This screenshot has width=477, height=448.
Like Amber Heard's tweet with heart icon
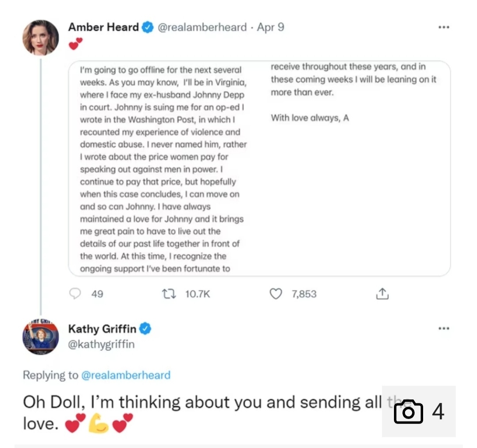click(276, 294)
